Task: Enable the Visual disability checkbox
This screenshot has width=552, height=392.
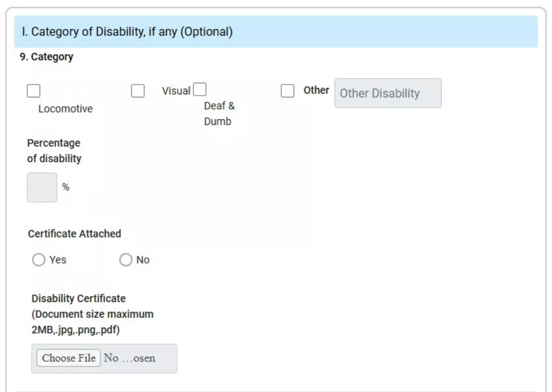Action: point(138,90)
